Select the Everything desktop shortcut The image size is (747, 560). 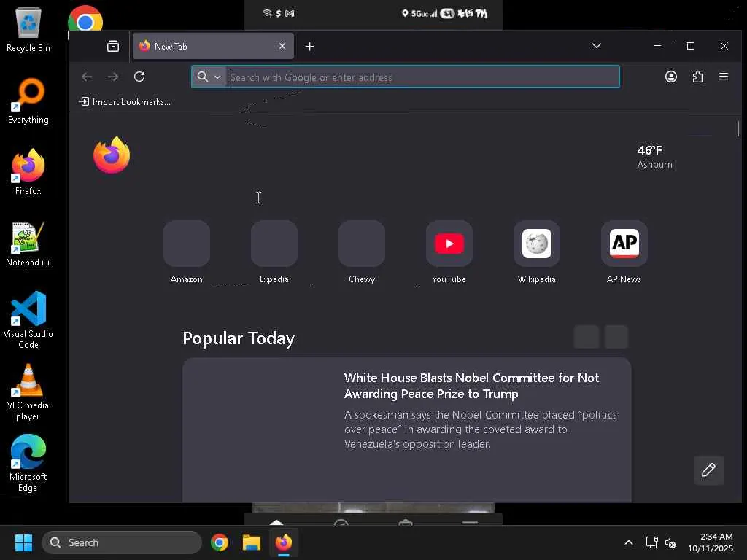28,101
